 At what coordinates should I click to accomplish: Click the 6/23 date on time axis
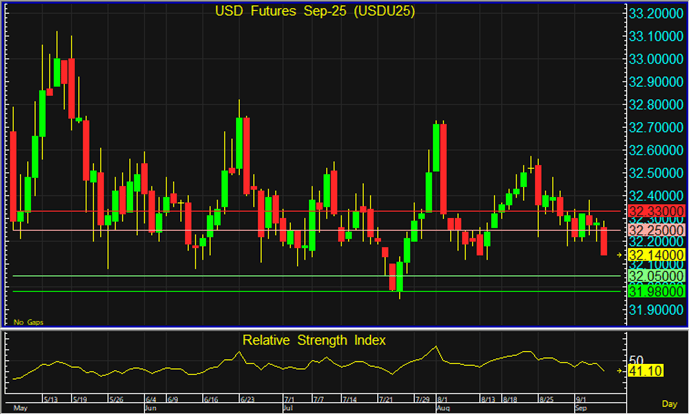click(x=246, y=398)
